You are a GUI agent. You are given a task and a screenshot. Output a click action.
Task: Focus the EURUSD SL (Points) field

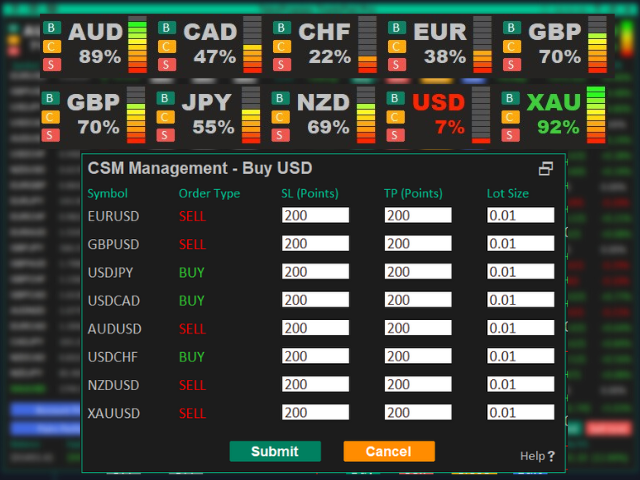tap(315, 215)
